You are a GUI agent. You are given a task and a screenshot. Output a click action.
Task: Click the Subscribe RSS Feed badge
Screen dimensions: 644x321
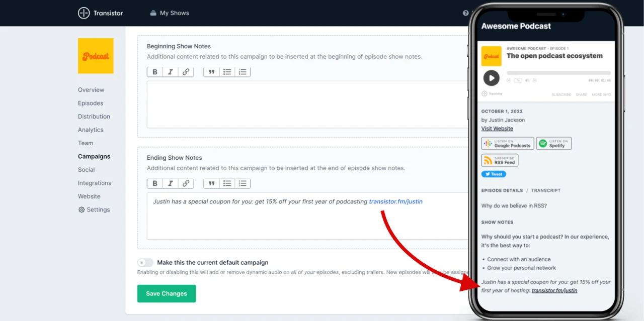500,160
